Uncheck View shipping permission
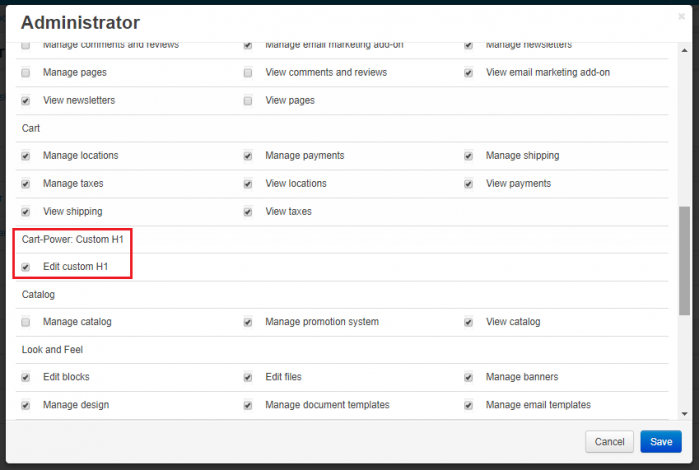The image size is (700, 470). point(25,212)
